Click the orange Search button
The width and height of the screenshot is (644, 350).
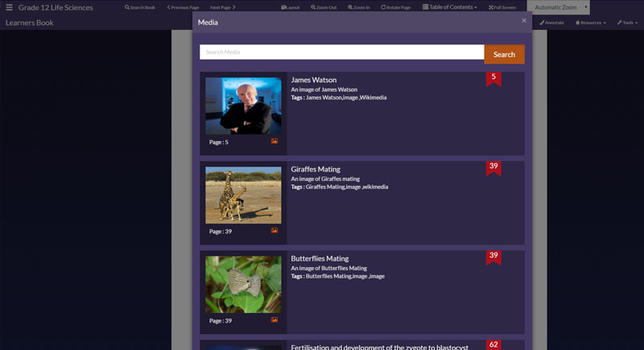(505, 54)
